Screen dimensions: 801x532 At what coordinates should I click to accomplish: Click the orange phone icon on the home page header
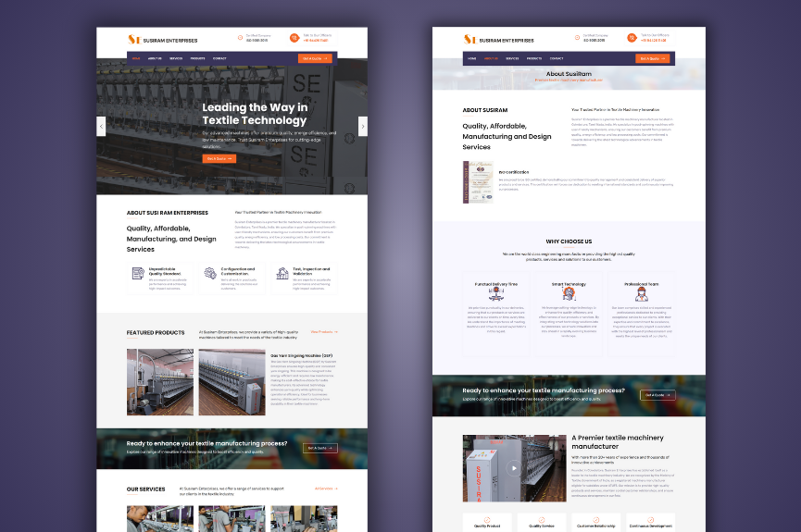point(294,38)
